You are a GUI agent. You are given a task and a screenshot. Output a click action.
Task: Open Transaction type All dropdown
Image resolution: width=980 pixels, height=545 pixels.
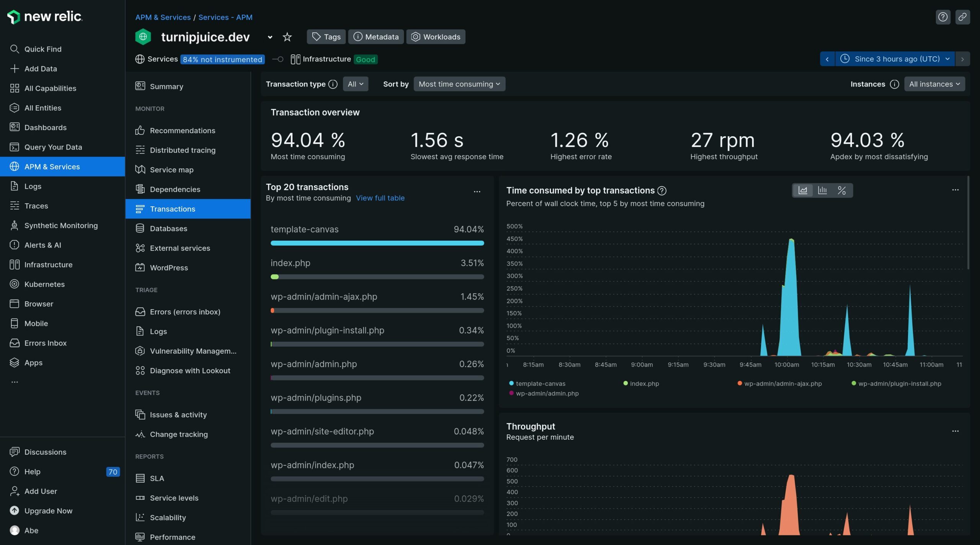pos(356,84)
